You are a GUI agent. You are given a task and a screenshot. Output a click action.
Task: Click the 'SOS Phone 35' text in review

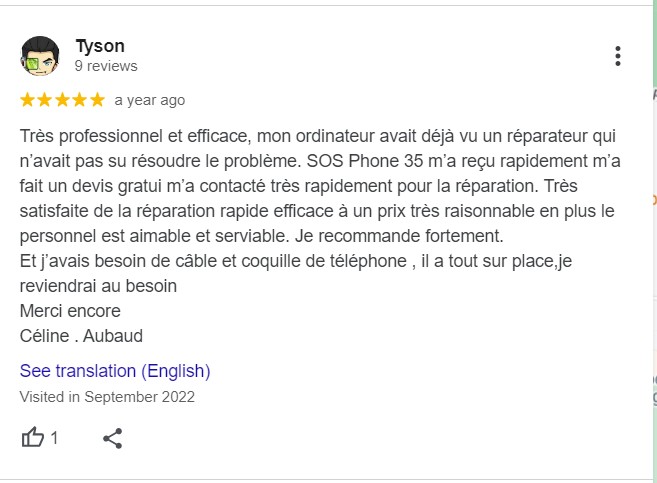365,161
